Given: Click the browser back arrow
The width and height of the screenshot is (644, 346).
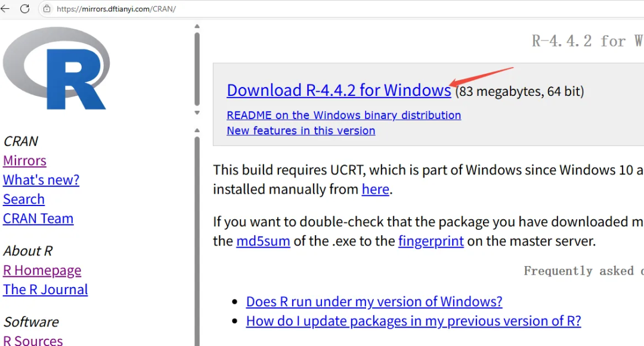Looking at the screenshot, I should coord(5,8).
